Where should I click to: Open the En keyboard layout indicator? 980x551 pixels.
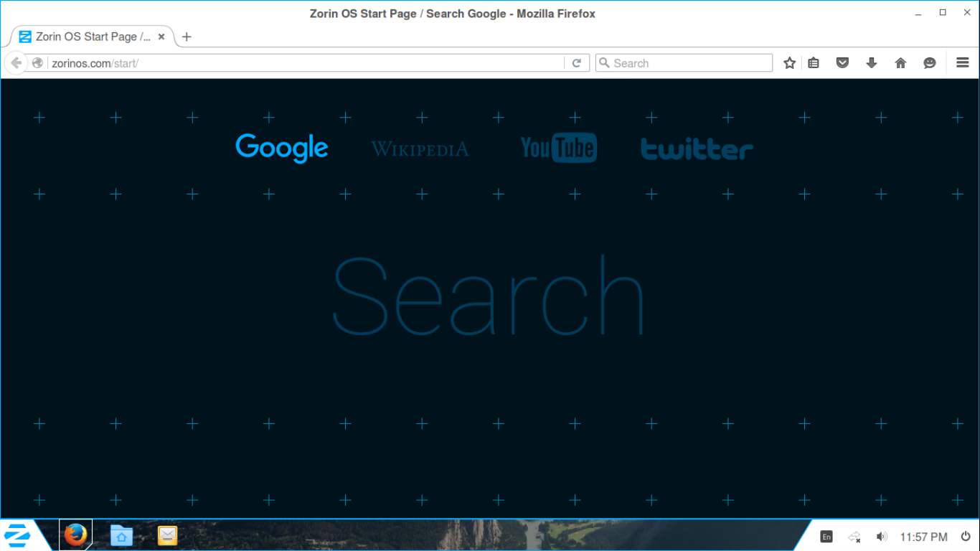coord(826,537)
